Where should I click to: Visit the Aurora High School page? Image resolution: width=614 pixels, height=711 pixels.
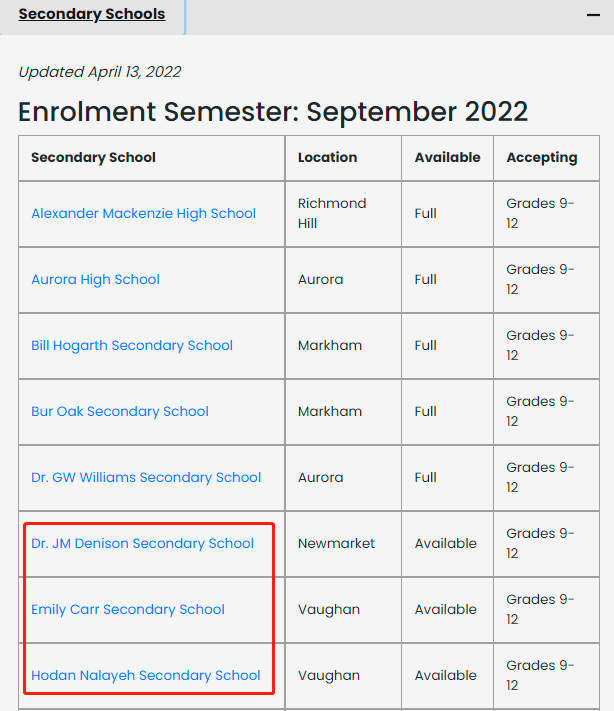click(95, 279)
